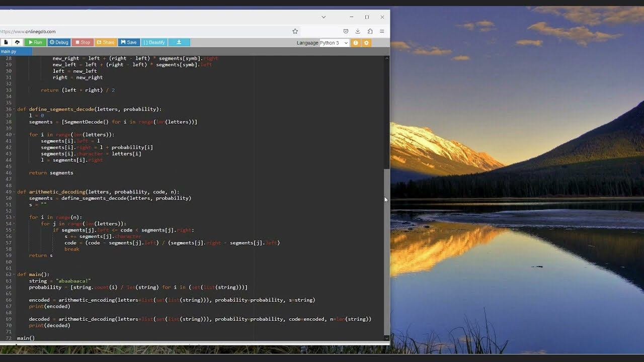Share the code using the Share button

(106, 43)
